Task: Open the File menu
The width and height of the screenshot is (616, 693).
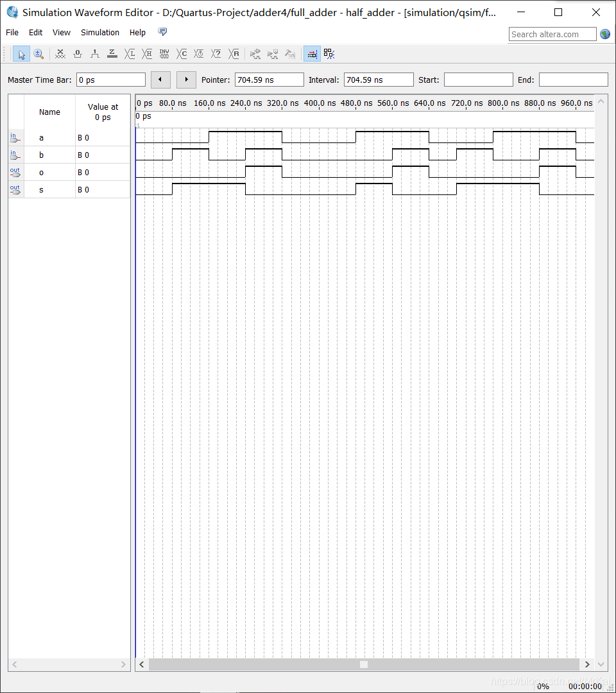Action: (12, 32)
